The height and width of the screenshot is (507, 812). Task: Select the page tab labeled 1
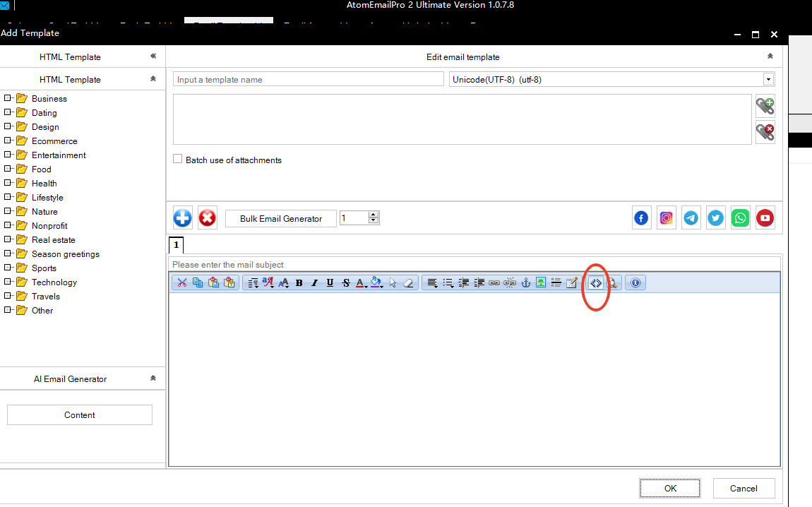[176, 245]
